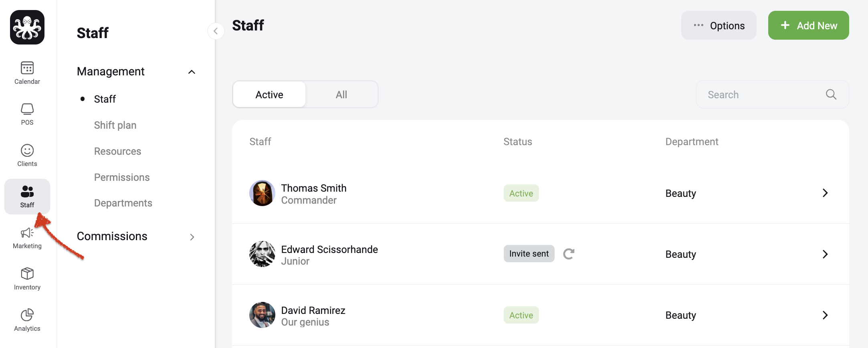Open the Options button

coord(719,25)
